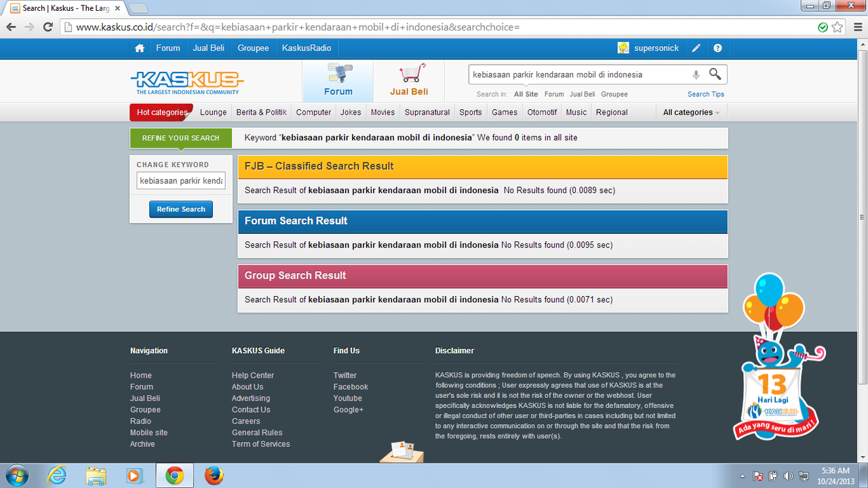Open the Computer category
The height and width of the screenshot is (488, 868).
[314, 113]
